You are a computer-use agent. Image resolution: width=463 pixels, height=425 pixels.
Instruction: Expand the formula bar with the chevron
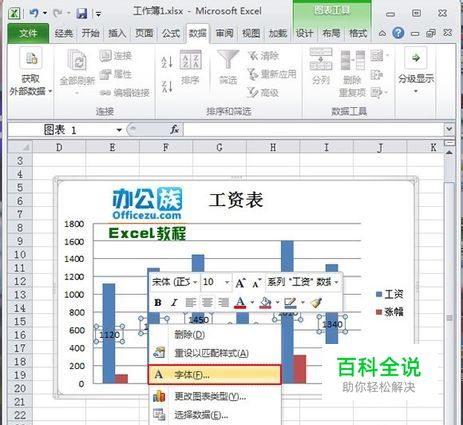[449, 129]
